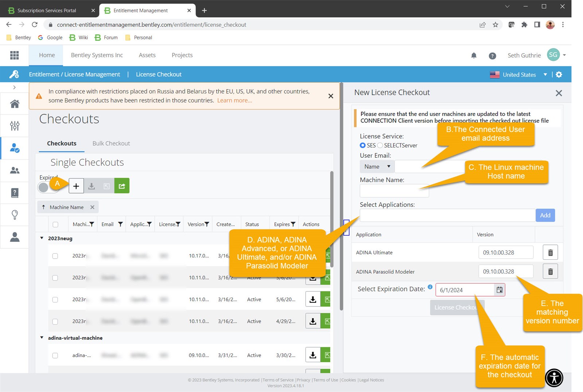
Task: Open the United States country dropdown
Action: [518, 75]
